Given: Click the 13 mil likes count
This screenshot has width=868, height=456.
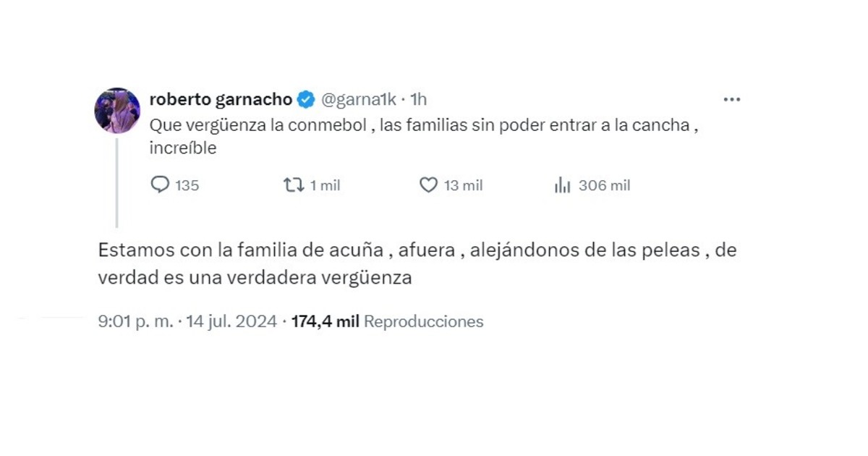Looking at the screenshot, I should [463, 185].
